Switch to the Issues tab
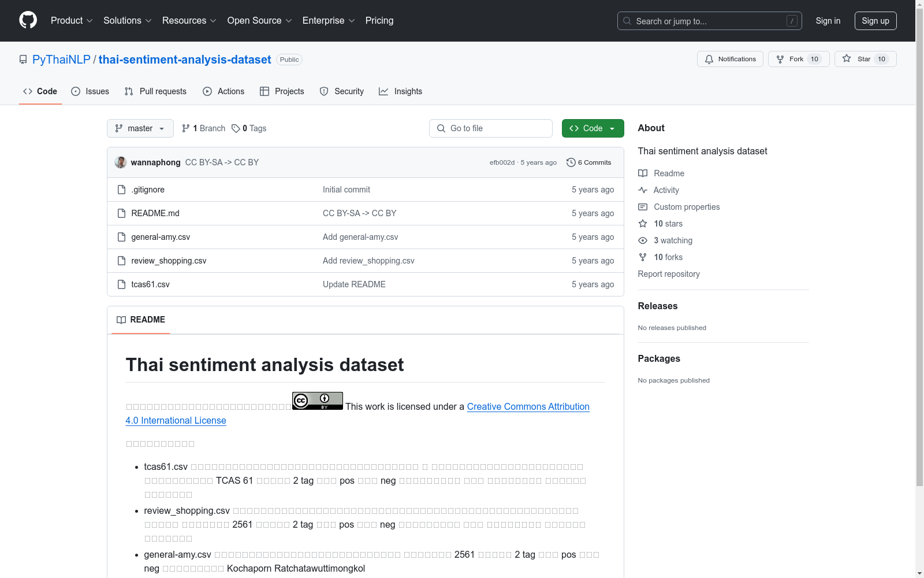The width and height of the screenshot is (924, 578). (90, 91)
